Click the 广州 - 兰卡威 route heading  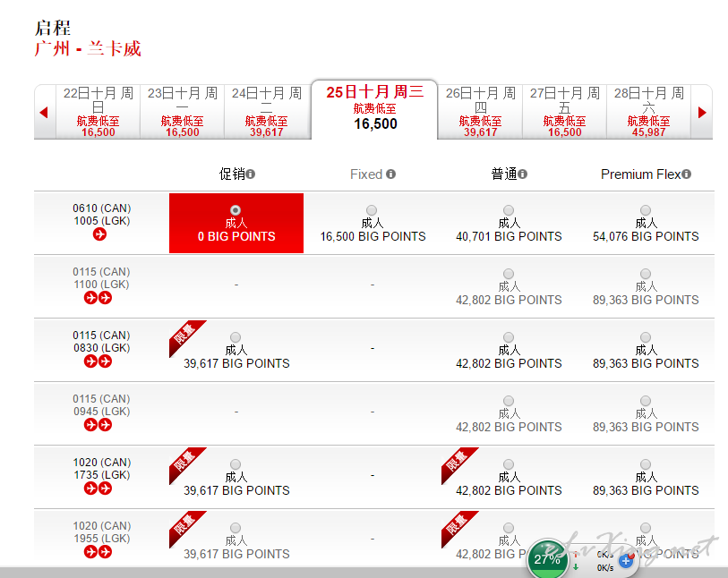[x=88, y=48]
